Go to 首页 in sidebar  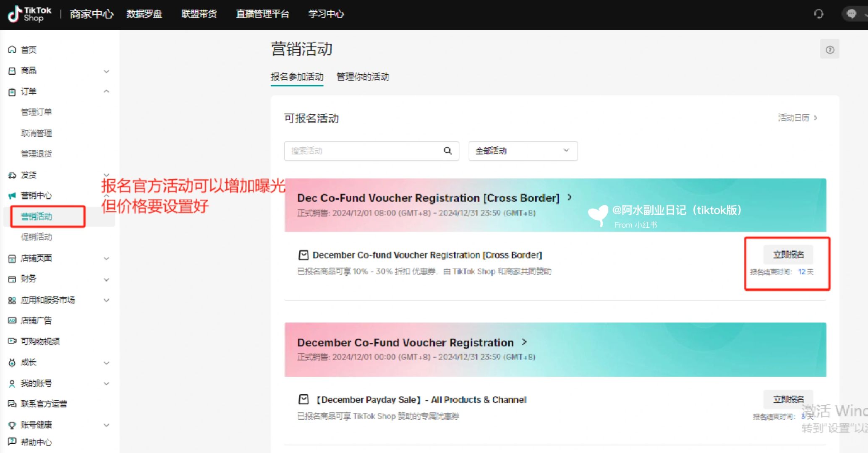click(x=29, y=49)
